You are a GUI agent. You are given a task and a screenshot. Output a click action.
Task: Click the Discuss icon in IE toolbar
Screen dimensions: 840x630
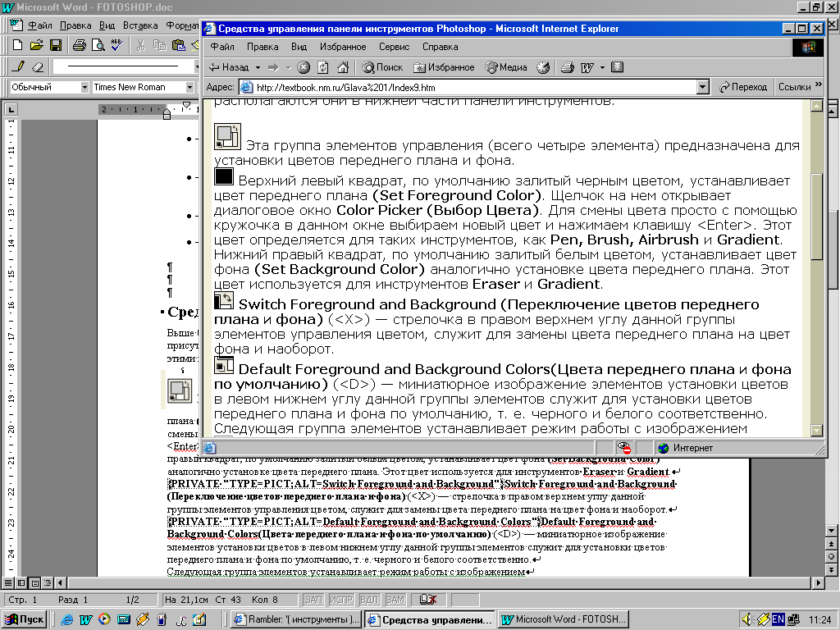(617, 67)
